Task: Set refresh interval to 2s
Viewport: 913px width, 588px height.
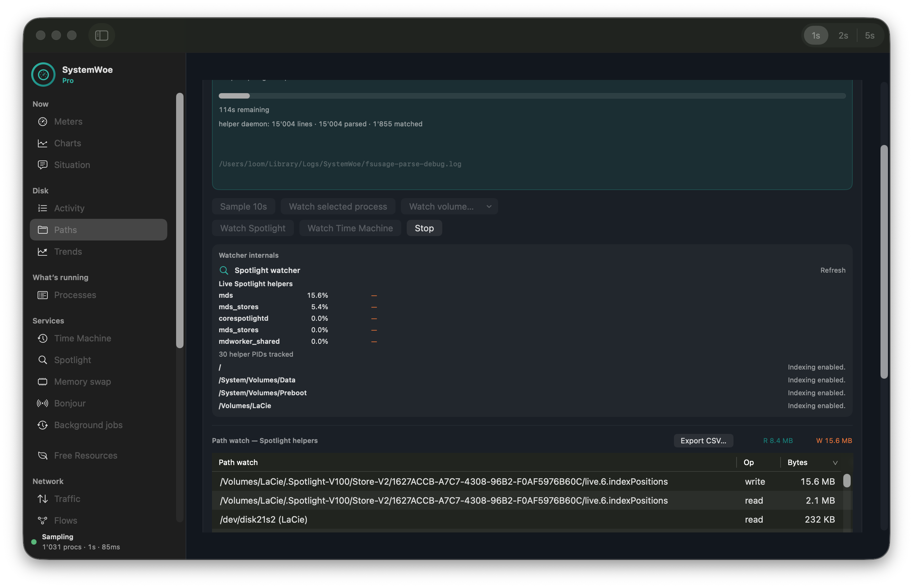Action: coord(843,36)
